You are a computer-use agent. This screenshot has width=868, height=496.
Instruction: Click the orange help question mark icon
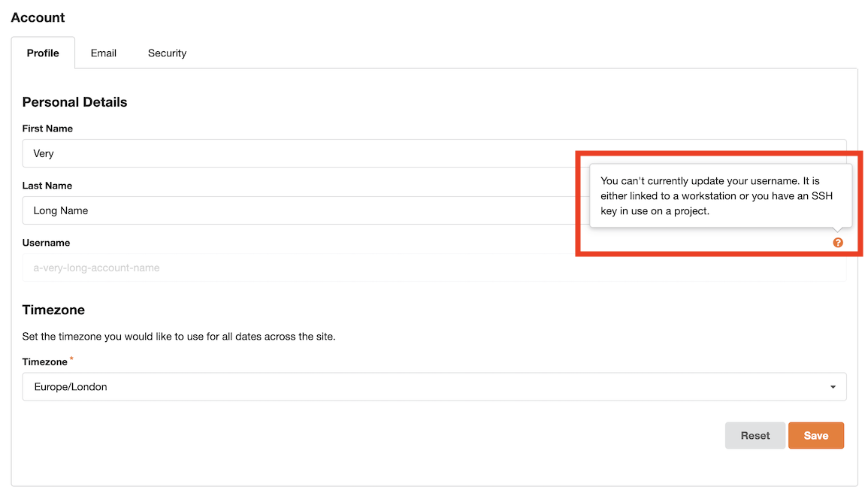(838, 243)
